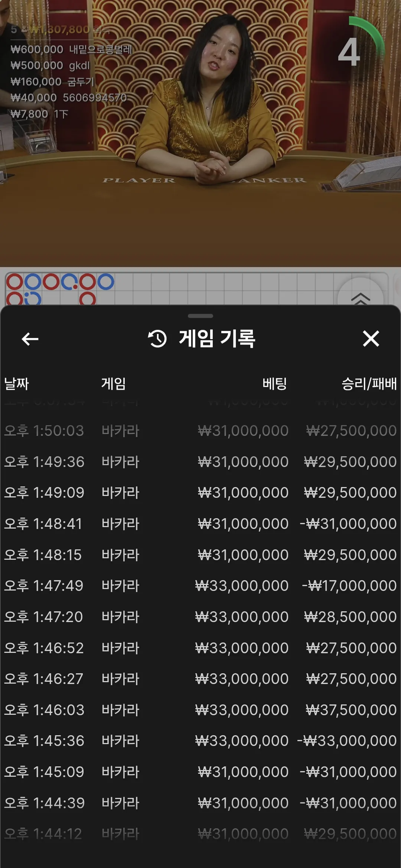Image resolution: width=401 pixels, height=868 pixels.
Task: Click the 게임 column header
Action: (x=114, y=384)
